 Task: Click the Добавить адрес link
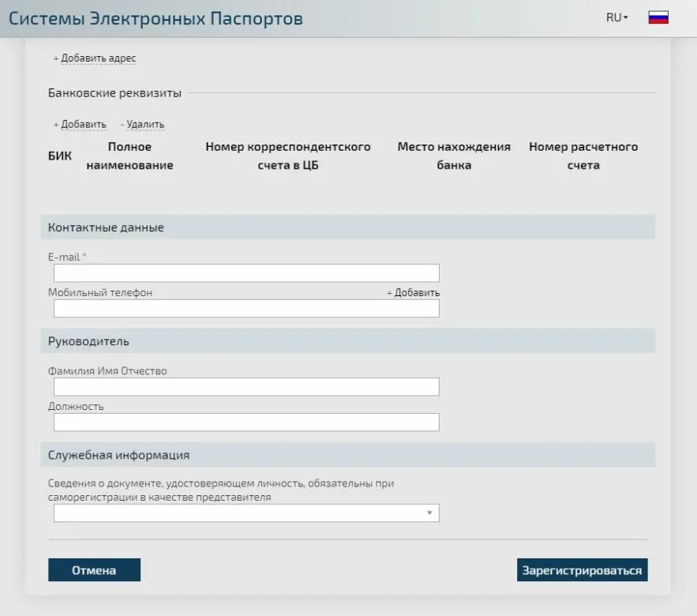[x=95, y=58]
